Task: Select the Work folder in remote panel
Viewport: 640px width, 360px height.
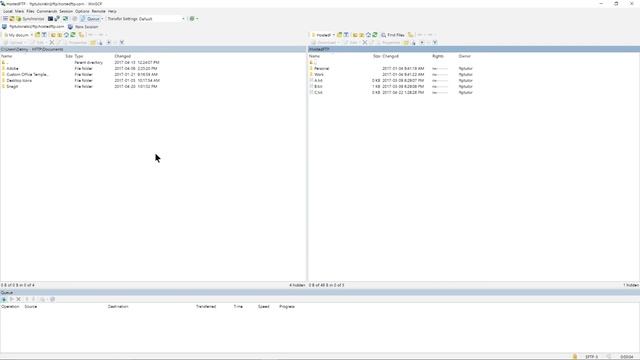Action: pos(319,74)
